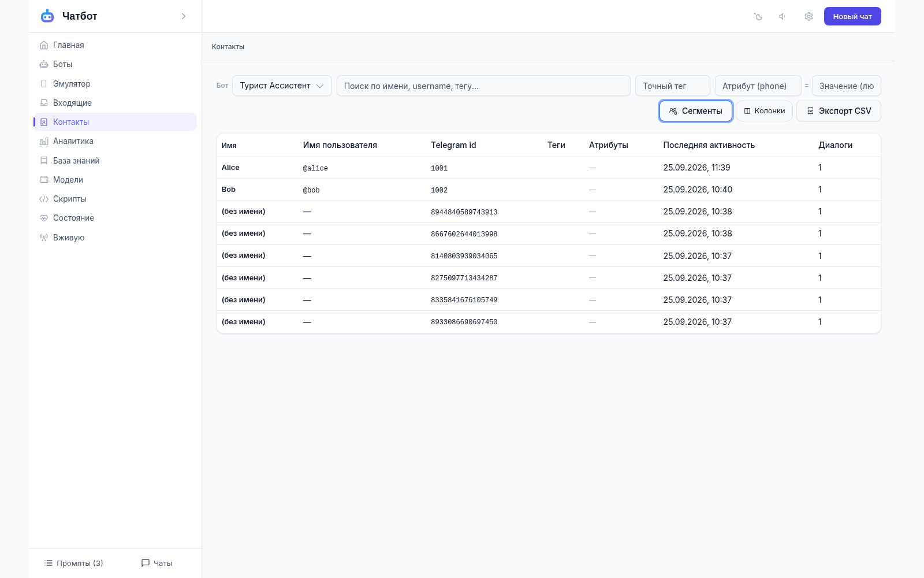The width and height of the screenshot is (924, 578).
Task: Click the Контакты breadcrumb label
Action: [x=228, y=47]
